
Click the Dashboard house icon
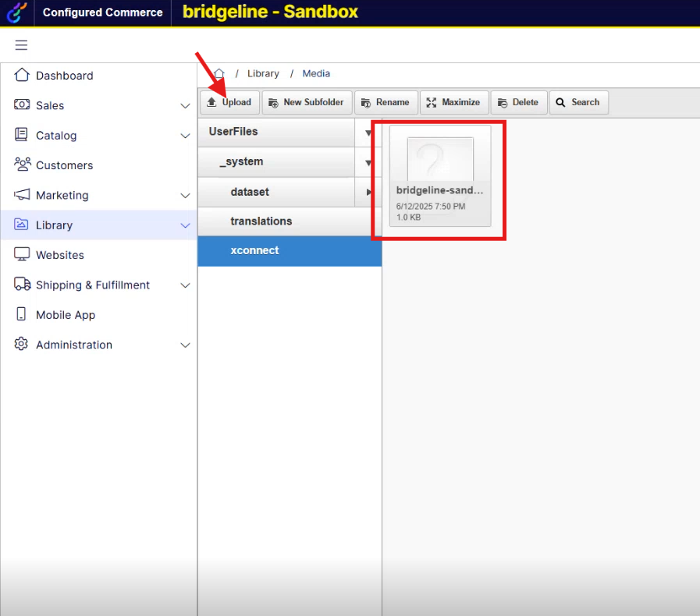(22, 75)
